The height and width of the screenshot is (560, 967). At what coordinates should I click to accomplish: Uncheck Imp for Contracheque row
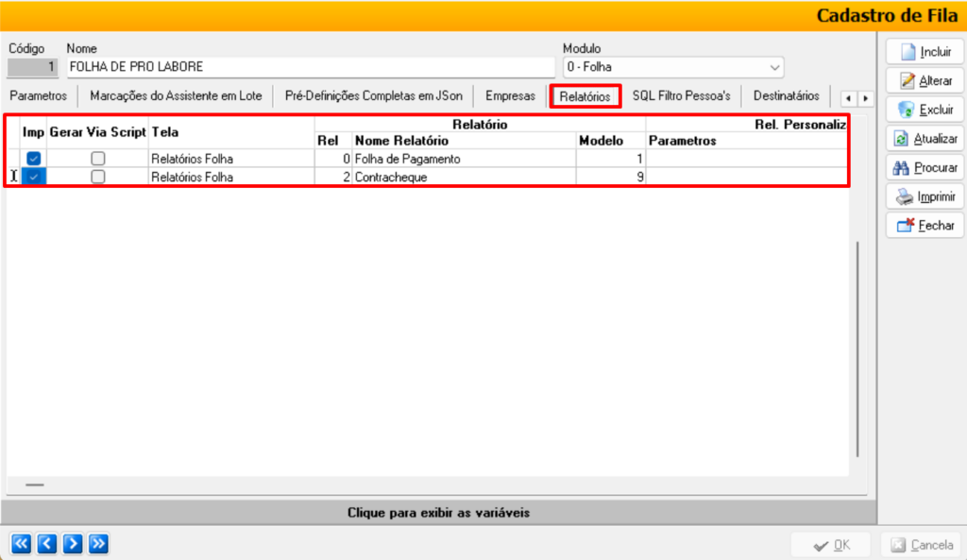(34, 177)
